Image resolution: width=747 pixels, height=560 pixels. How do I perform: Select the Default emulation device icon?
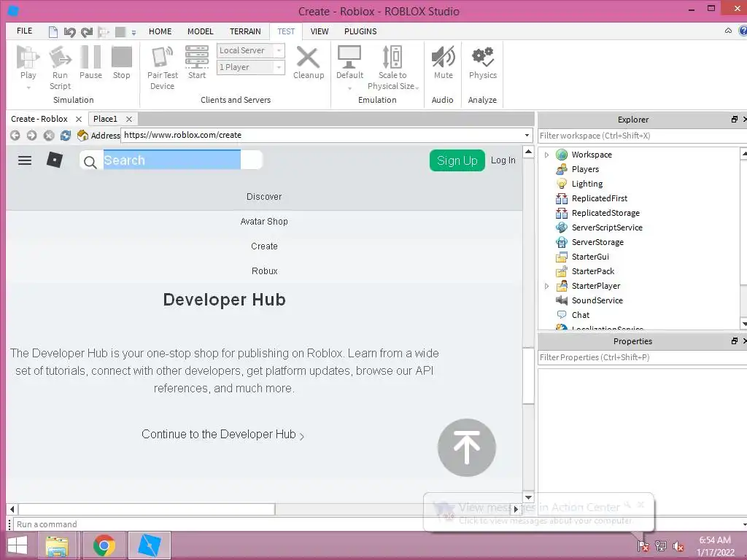[349, 57]
